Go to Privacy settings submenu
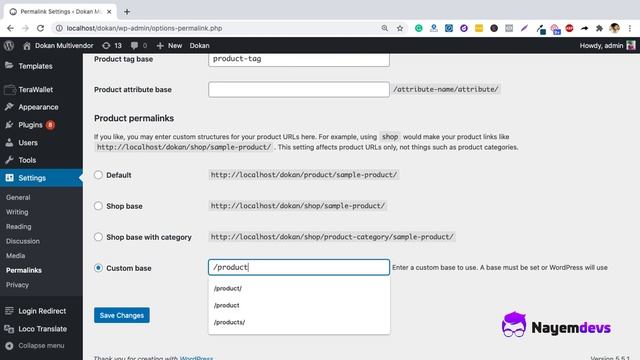This screenshot has height=360, width=640. coord(17,285)
